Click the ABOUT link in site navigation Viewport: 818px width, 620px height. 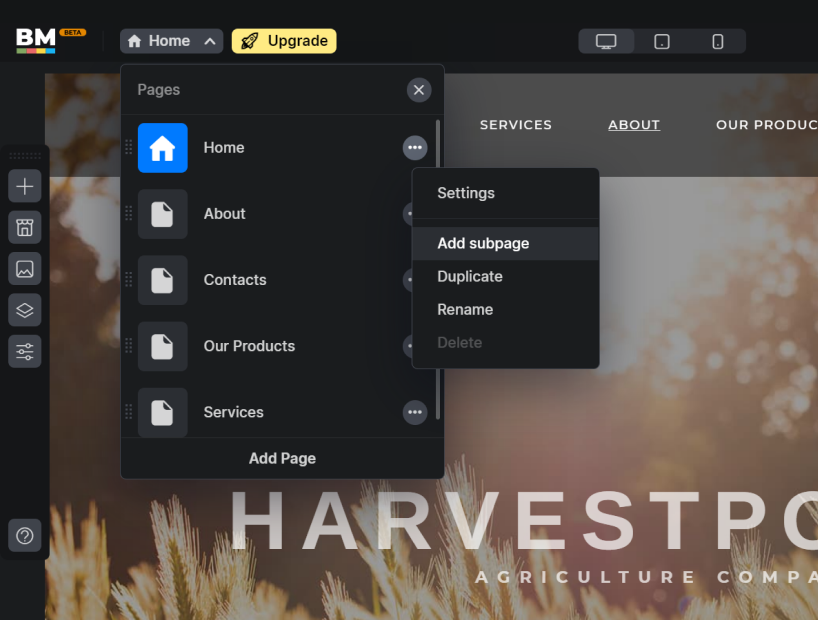[x=634, y=125]
